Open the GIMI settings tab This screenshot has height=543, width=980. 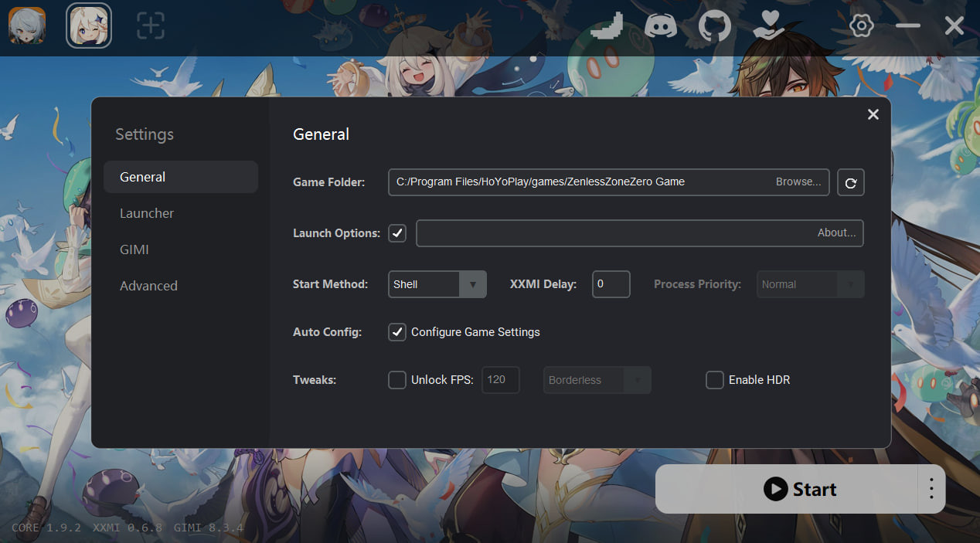(181, 249)
